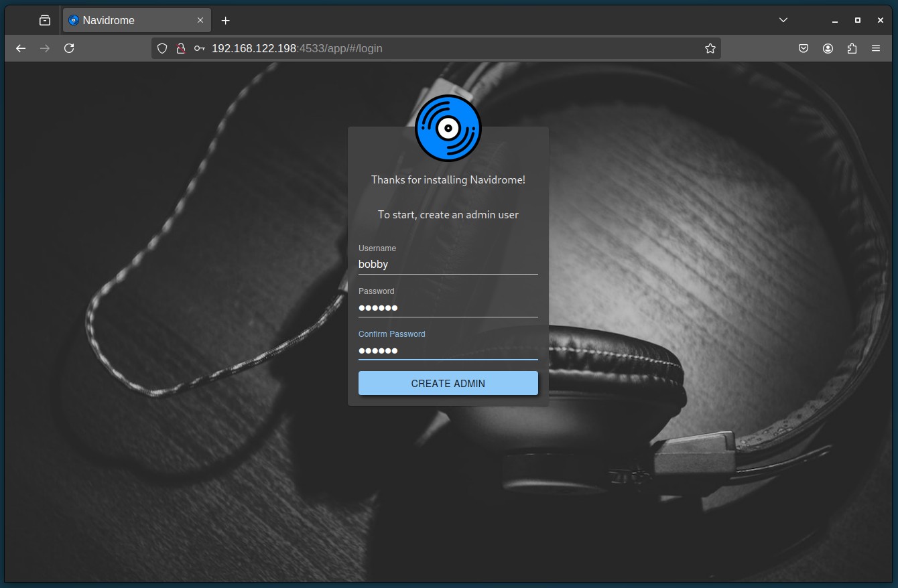Bookmark this page with the star icon
This screenshot has height=588, width=898.
(x=710, y=48)
